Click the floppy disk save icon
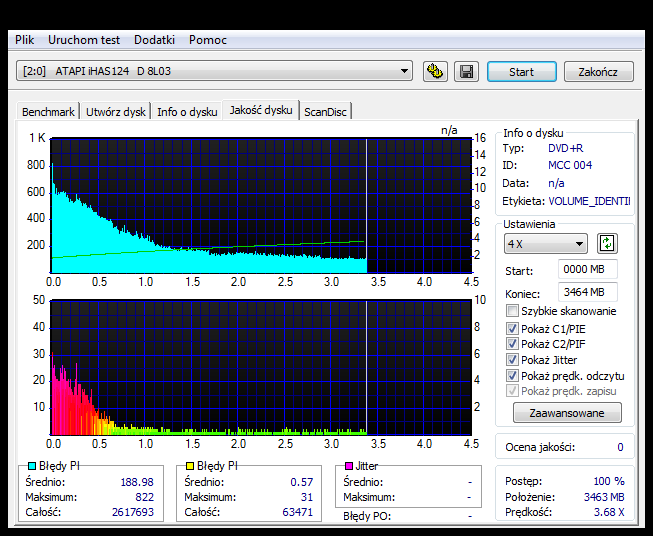 (466, 72)
